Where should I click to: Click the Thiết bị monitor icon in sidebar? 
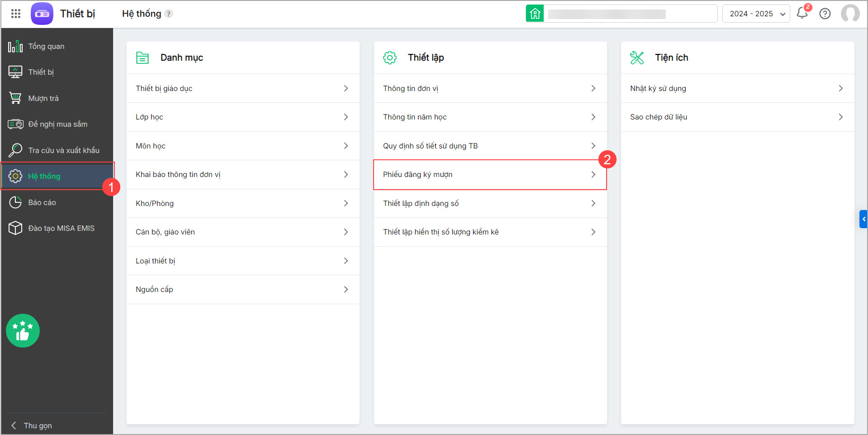15,72
